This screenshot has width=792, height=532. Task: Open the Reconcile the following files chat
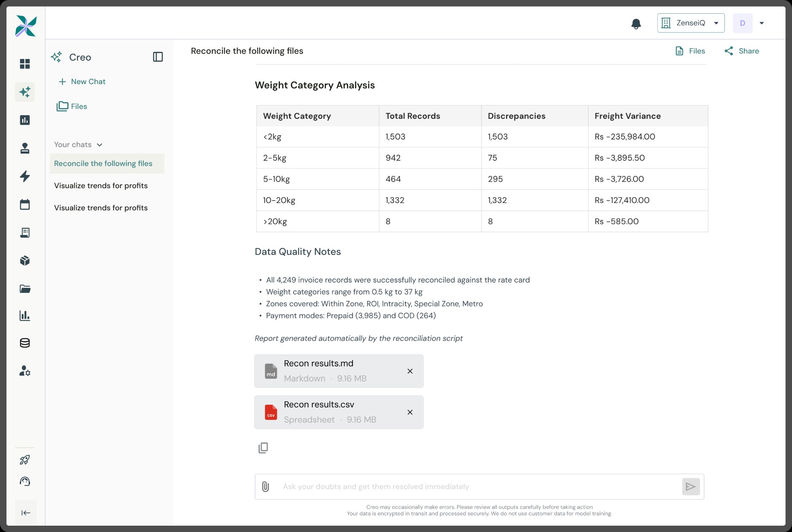point(103,163)
